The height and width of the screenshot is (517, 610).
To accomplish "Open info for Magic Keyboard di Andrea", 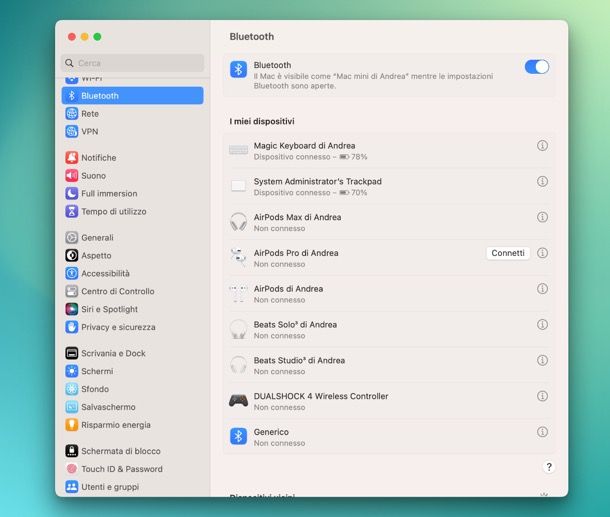I will click(x=542, y=145).
